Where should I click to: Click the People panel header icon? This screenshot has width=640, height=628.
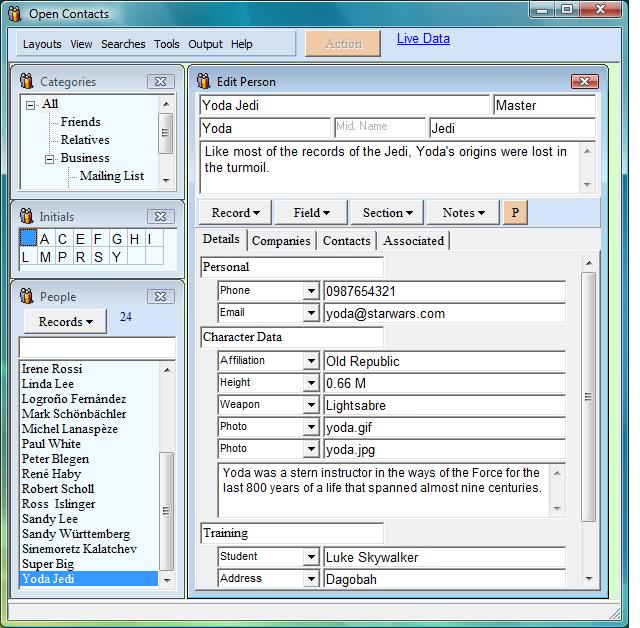(x=27, y=296)
